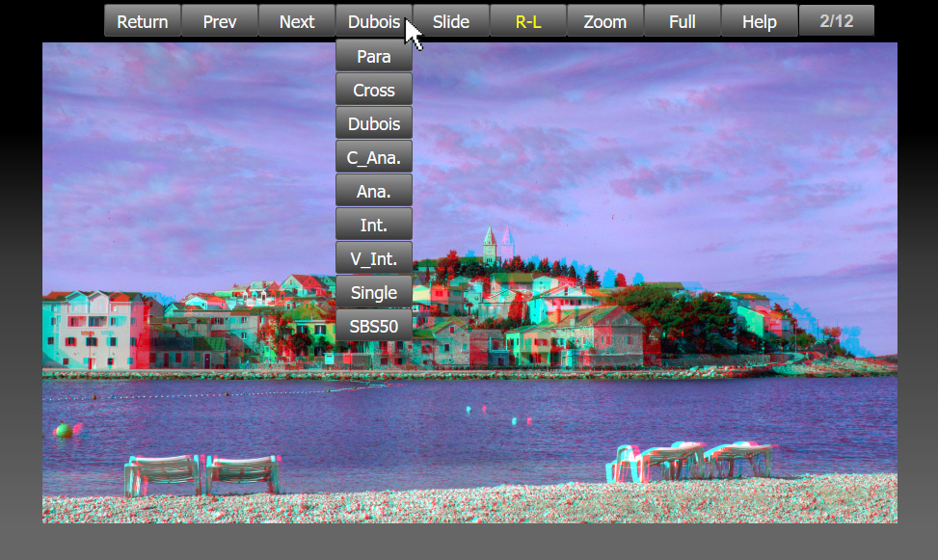Viewport: 938px width, 560px height.
Task: Select Para viewing mode from menu
Action: point(374,56)
